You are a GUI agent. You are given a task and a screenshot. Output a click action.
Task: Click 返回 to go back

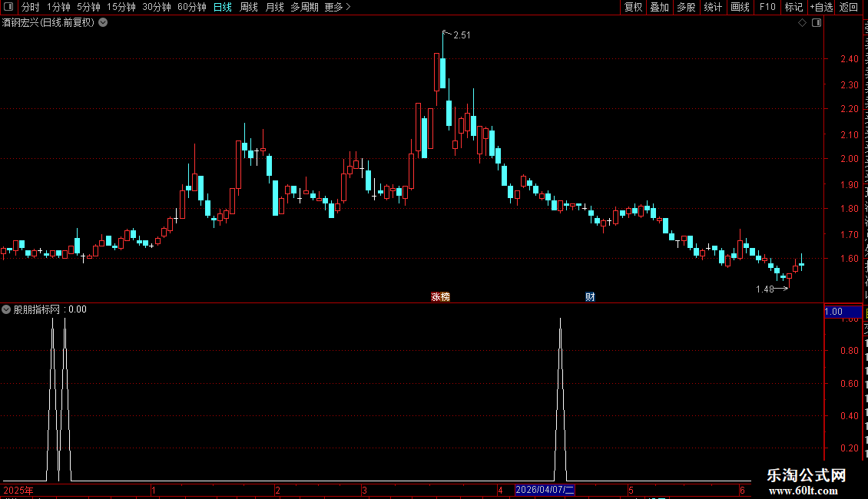(849, 7)
